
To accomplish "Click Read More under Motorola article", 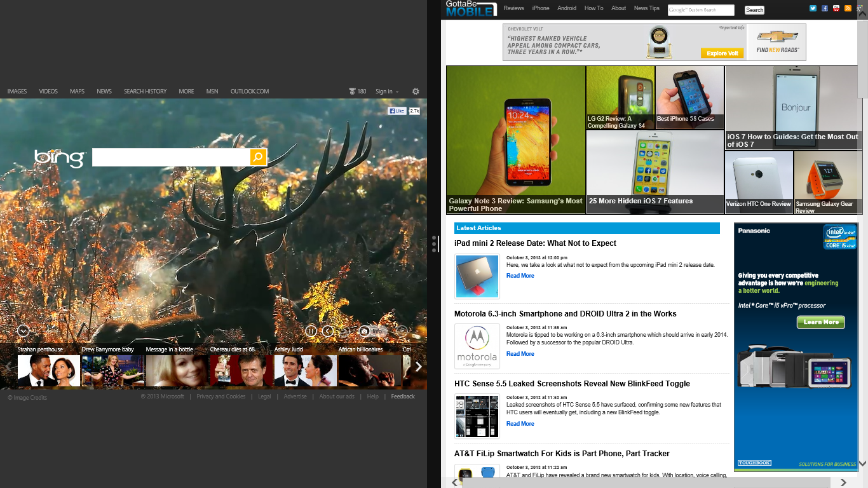I will tap(520, 354).
